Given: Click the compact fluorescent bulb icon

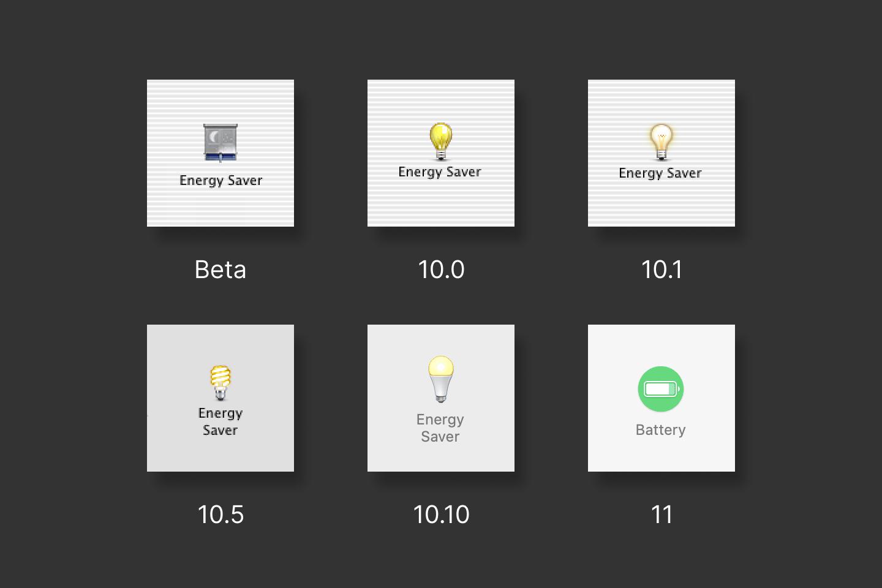Looking at the screenshot, I should click(x=221, y=382).
